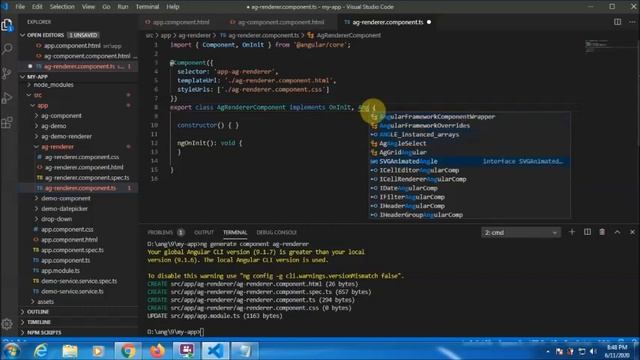Split the terminal pane
Image resolution: width=640 pixels, height=360 pixels.
[587, 232]
